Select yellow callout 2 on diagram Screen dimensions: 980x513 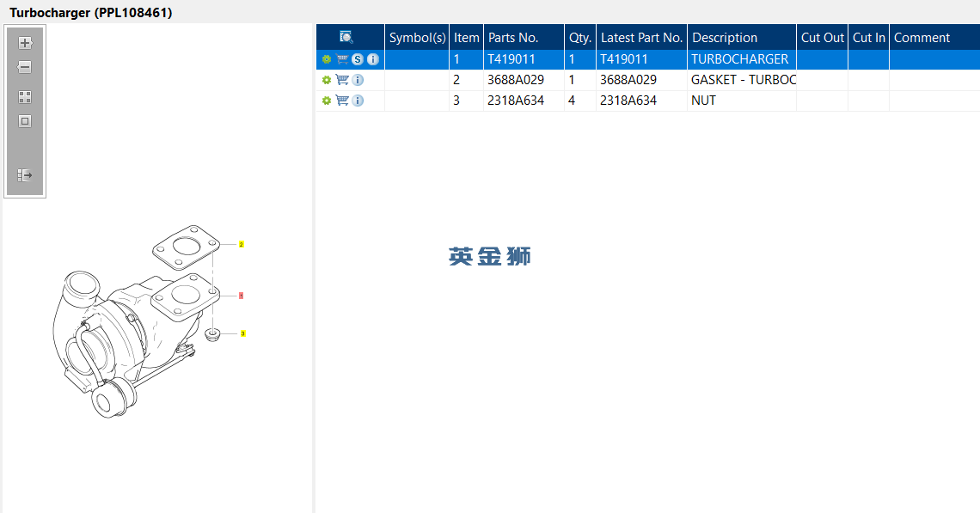(242, 244)
